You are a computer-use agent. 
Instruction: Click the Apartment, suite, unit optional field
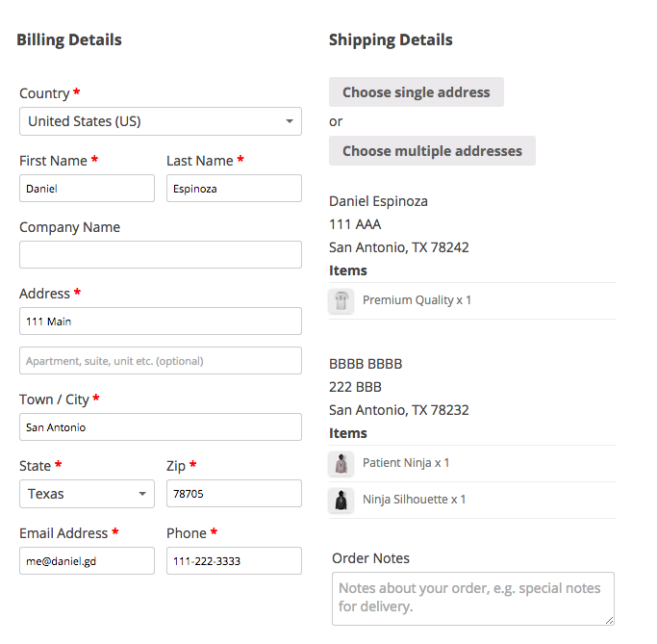tap(160, 361)
